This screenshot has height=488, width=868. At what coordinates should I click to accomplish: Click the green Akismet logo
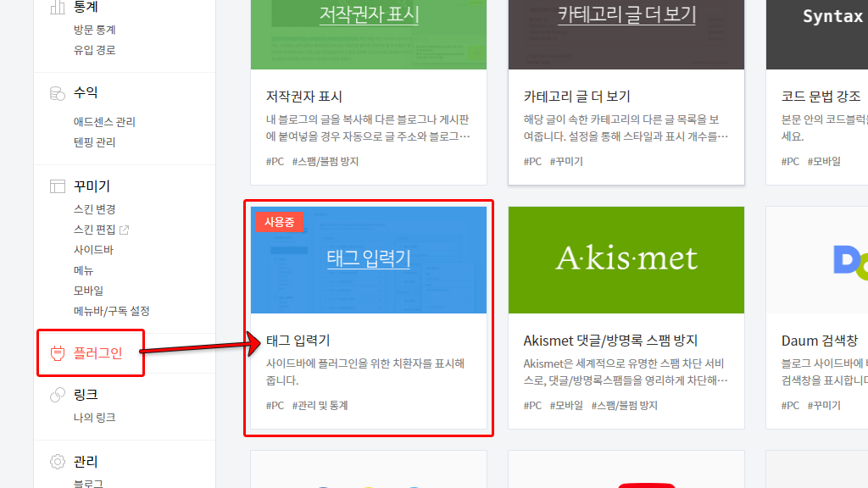click(626, 259)
